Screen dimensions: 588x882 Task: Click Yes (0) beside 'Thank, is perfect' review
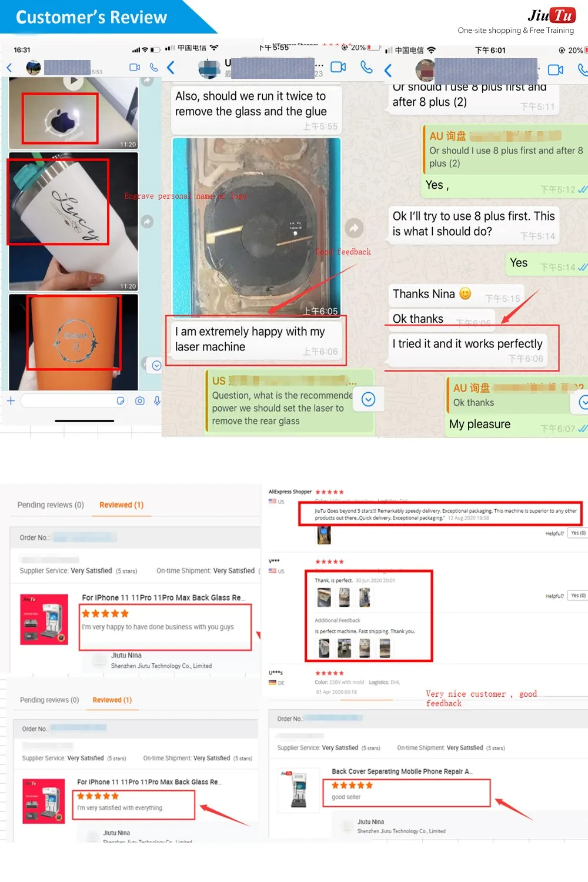point(578,596)
